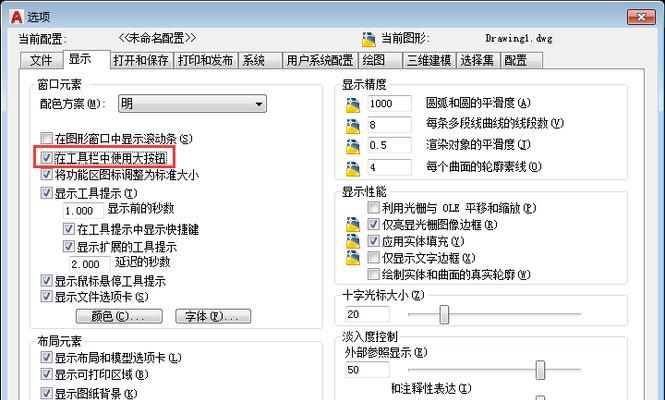Screen dimensions: 665x400
Task: Toggle 在工具提示中显示快捷键 checkbox
Action: (x=69, y=229)
